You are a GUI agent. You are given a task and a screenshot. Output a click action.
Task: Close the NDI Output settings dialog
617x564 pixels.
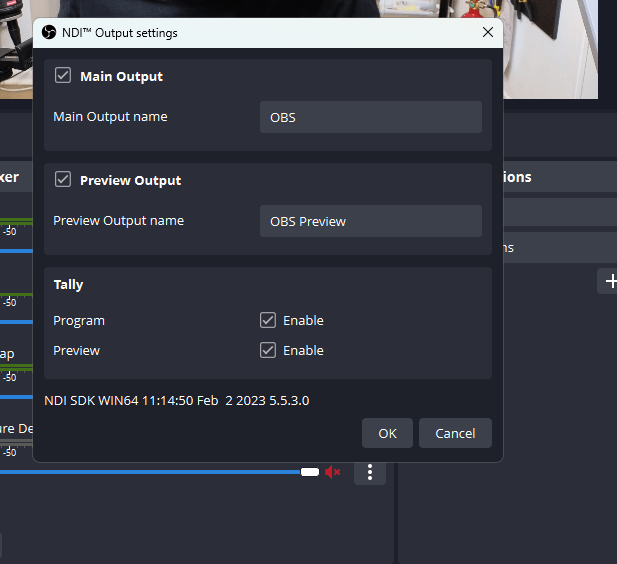coord(488,32)
